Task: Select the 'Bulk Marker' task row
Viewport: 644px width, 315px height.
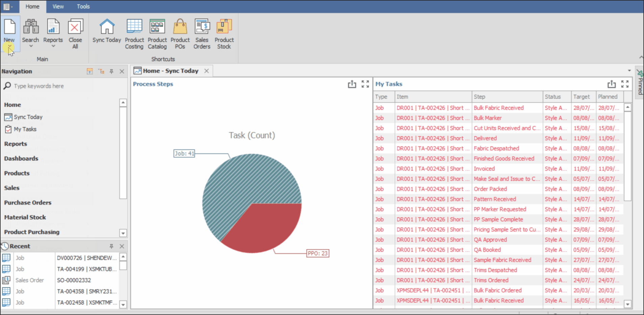Action: (x=498, y=118)
